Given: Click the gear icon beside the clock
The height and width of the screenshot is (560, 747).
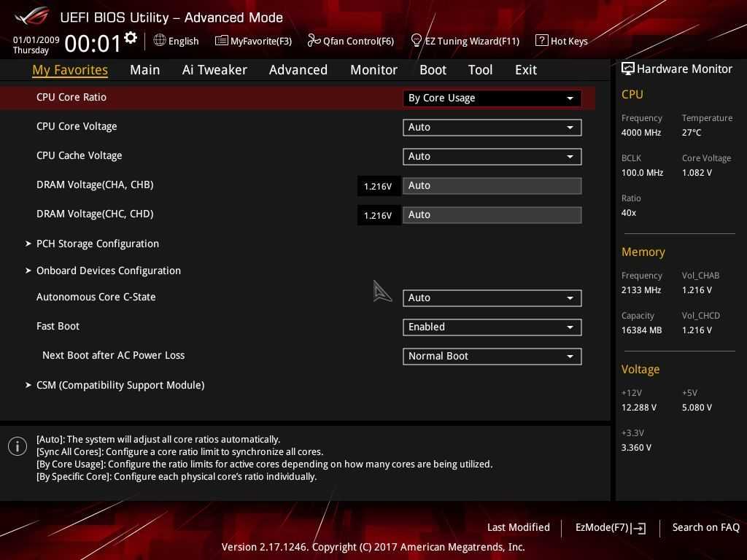Looking at the screenshot, I should (x=131, y=38).
